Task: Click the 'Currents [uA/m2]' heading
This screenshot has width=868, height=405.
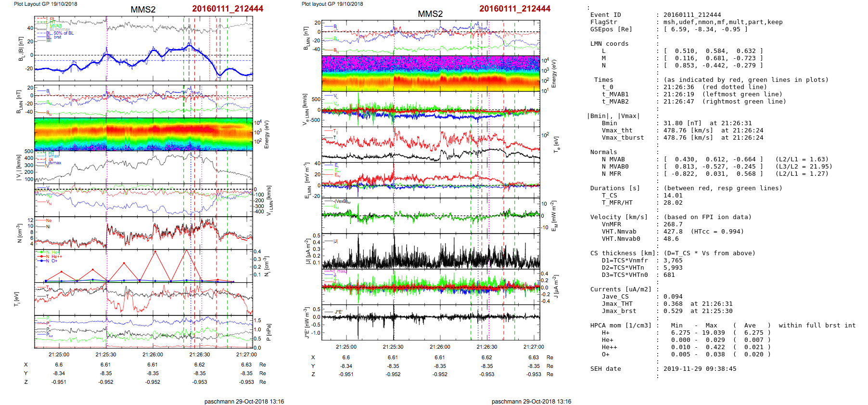Action: (620, 289)
